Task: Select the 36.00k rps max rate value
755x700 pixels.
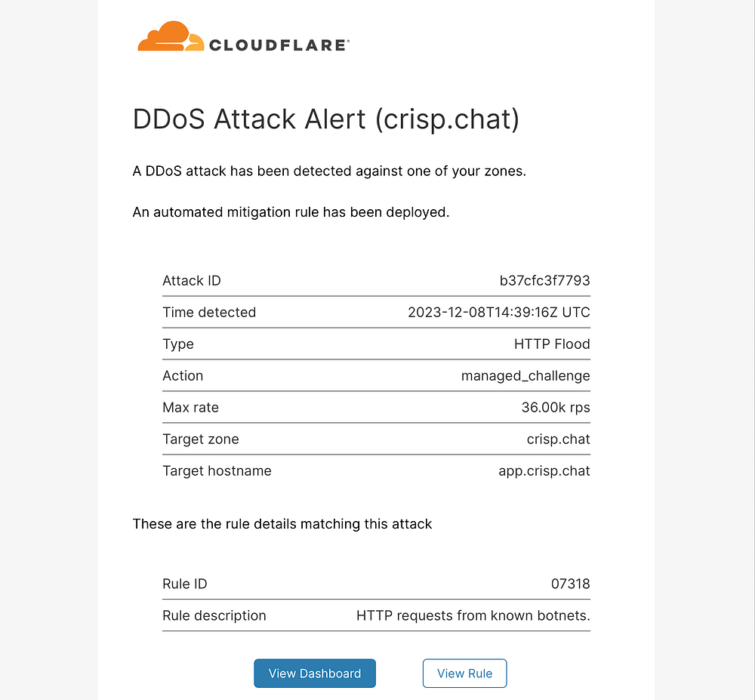Action: tap(556, 408)
